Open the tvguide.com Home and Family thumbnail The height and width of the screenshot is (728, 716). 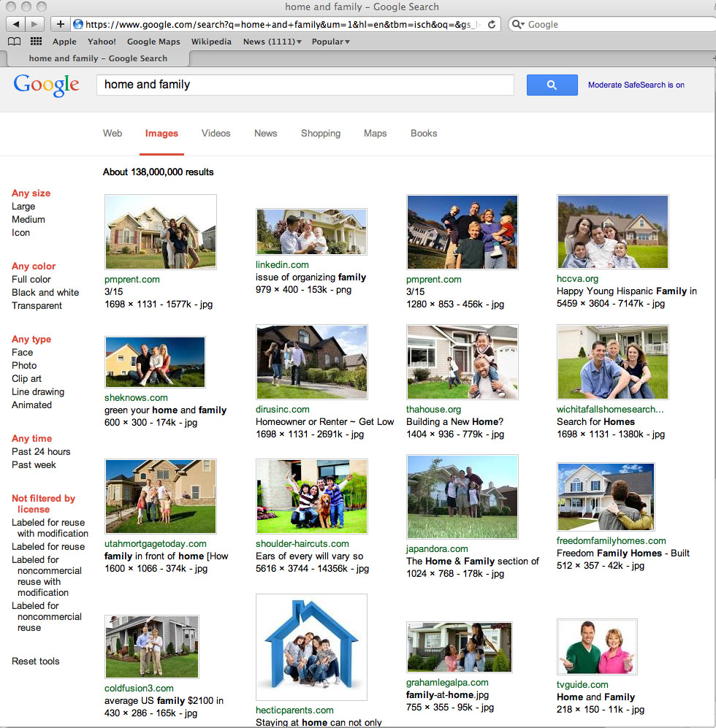pos(597,647)
